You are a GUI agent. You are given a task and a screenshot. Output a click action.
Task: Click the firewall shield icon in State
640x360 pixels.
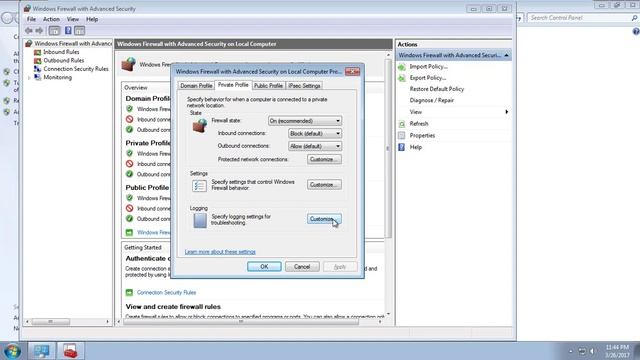[x=200, y=126]
